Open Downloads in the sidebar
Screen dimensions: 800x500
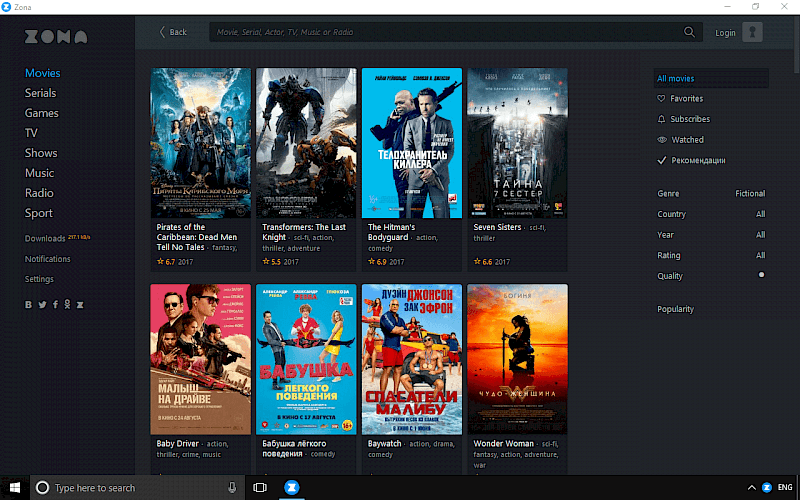(x=45, y=238)
